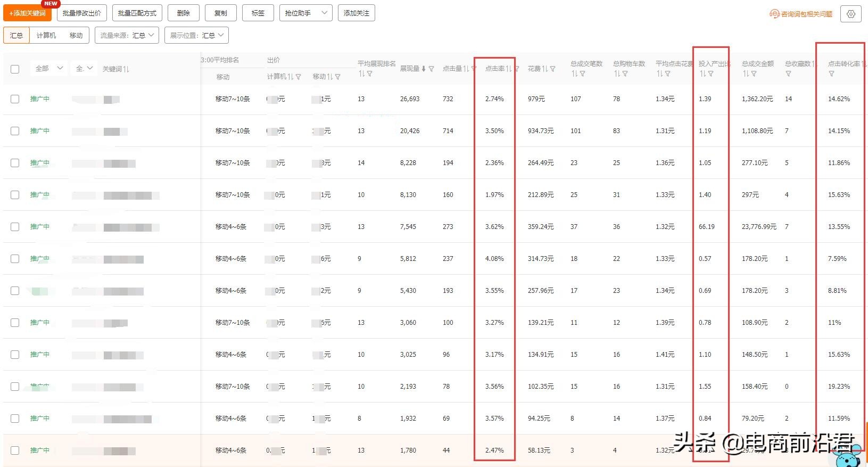868x467 pixels.
Task: Open filter funnel for 移动 bid column
Action: coord(337,77)
